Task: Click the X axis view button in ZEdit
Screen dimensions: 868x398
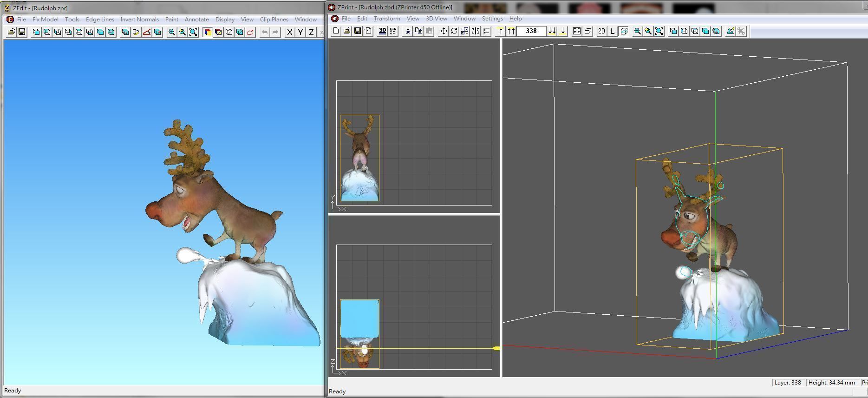Action: (x=290, y=32)
